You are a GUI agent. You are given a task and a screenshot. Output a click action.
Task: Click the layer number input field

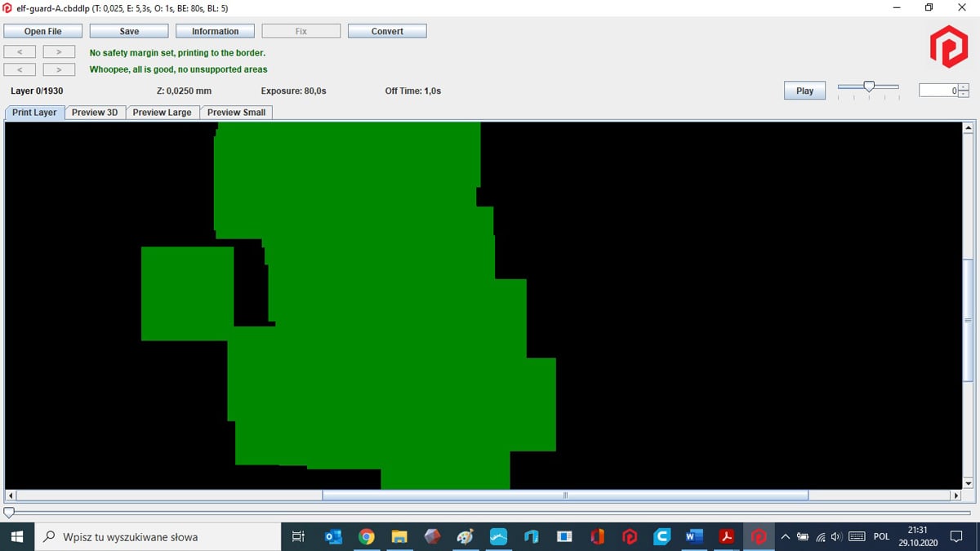coord(938,91)
